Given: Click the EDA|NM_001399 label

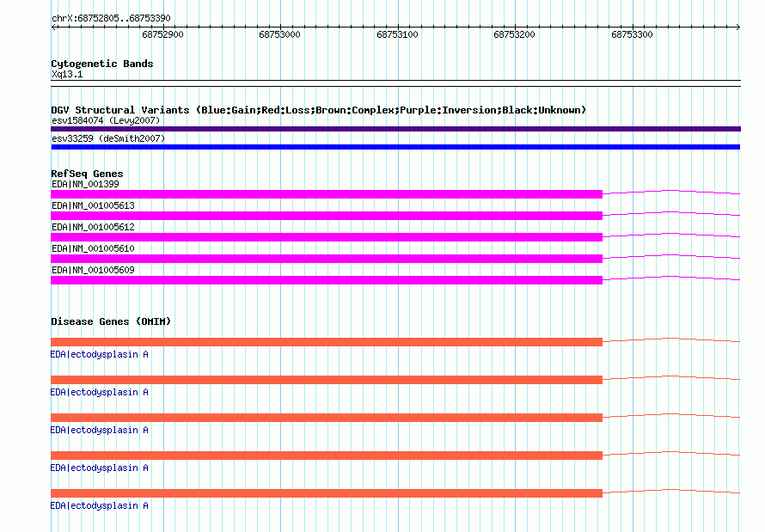Looking at the screenshot, I should point(85,184).
